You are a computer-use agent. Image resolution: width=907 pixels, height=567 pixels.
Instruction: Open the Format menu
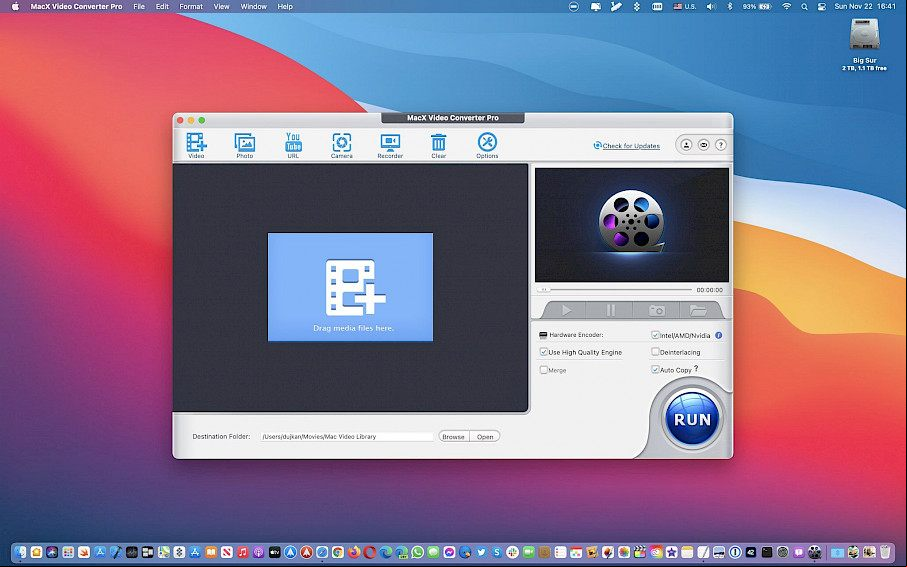191,6
